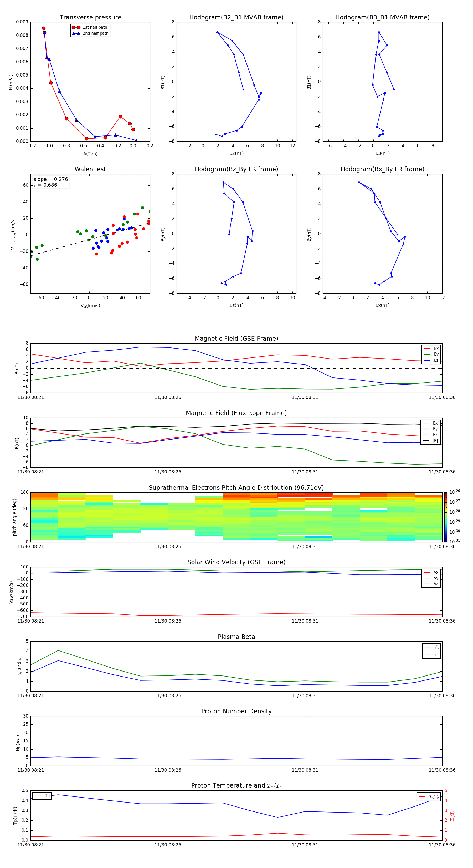This screenshot has width=473, height=868.
Task: Click the "Hodogram(Bz_By FR frame)" title
Action: click(236, 169)
